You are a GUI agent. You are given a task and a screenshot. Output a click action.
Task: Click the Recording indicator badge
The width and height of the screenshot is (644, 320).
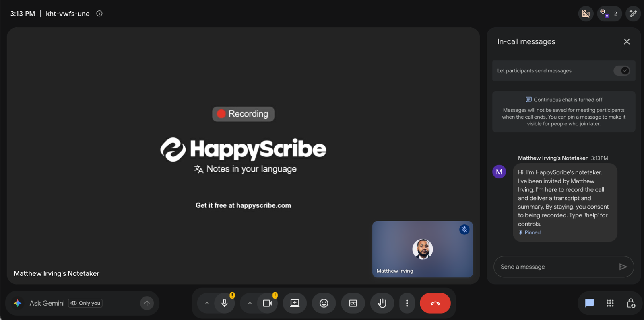[243, 114]
